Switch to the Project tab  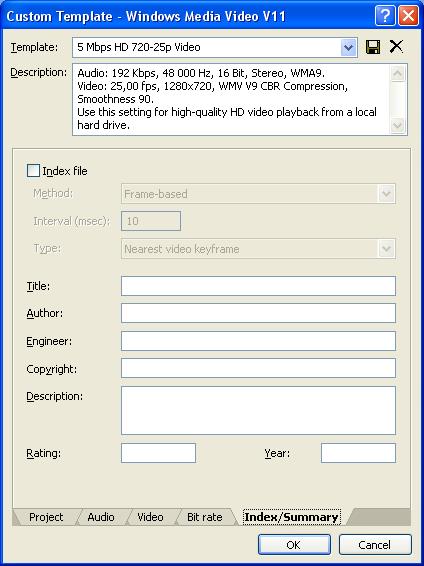click(x=46, y=517)
